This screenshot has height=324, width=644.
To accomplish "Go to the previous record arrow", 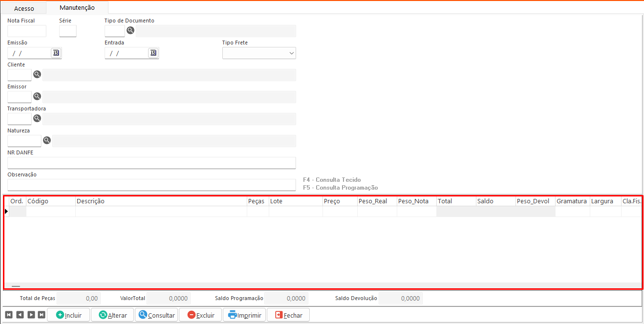I will tap(20, 315).
